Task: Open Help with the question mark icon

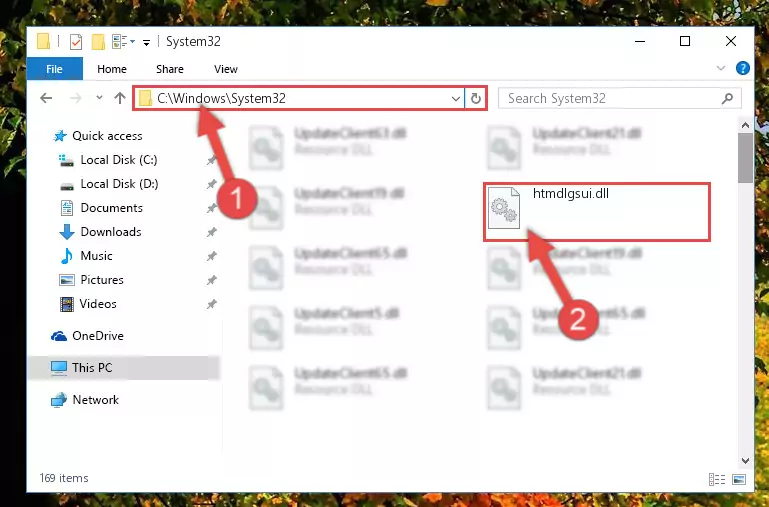Action: pos(743,68)
